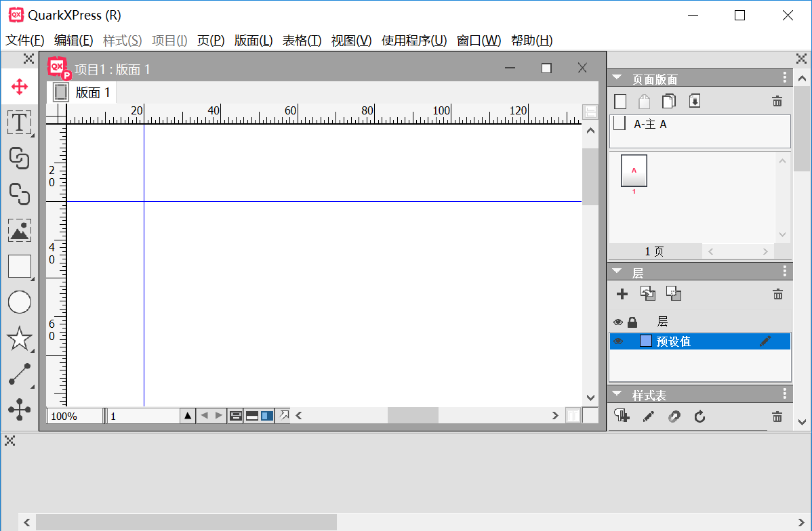Click the master page view icon in status bar
This screenshot has height=531, width=812.
tap(236, 416)
